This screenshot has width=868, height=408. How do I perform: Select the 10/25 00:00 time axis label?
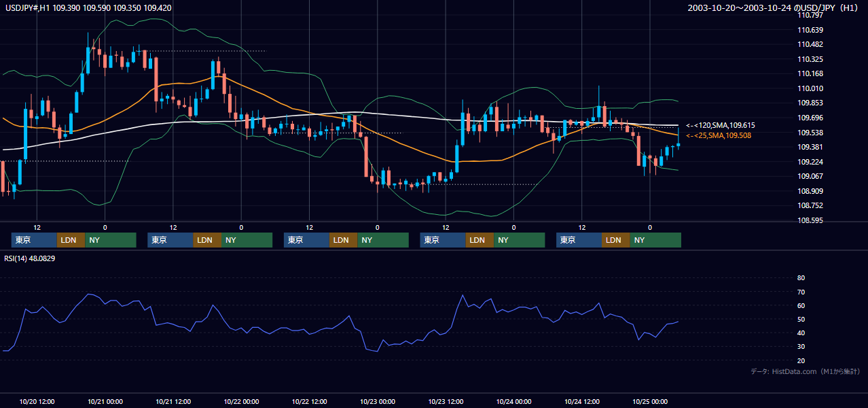click(x=651, y=401)
